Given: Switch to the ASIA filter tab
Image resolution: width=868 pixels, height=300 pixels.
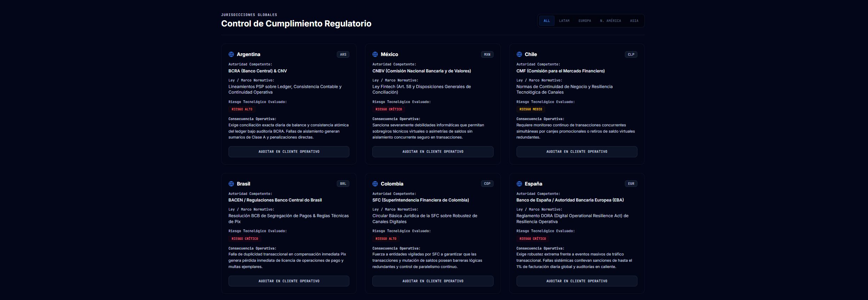Looking at the screenshot, I should tap(634, 21).
